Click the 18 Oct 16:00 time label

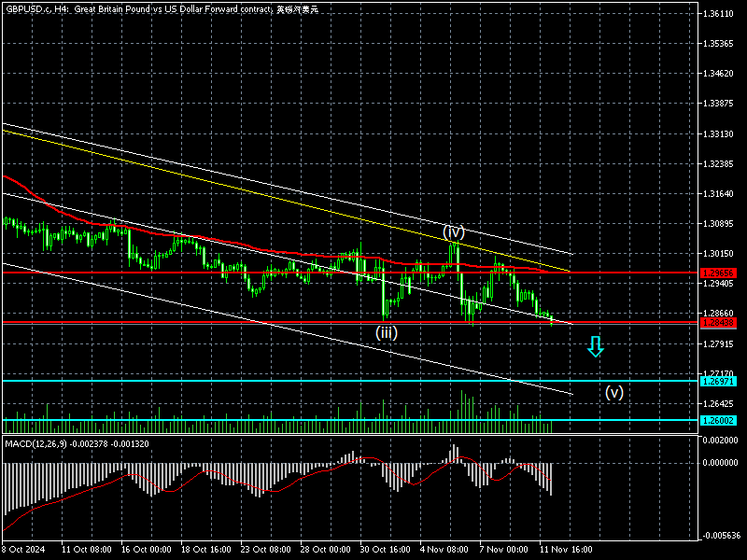[205, 549]
